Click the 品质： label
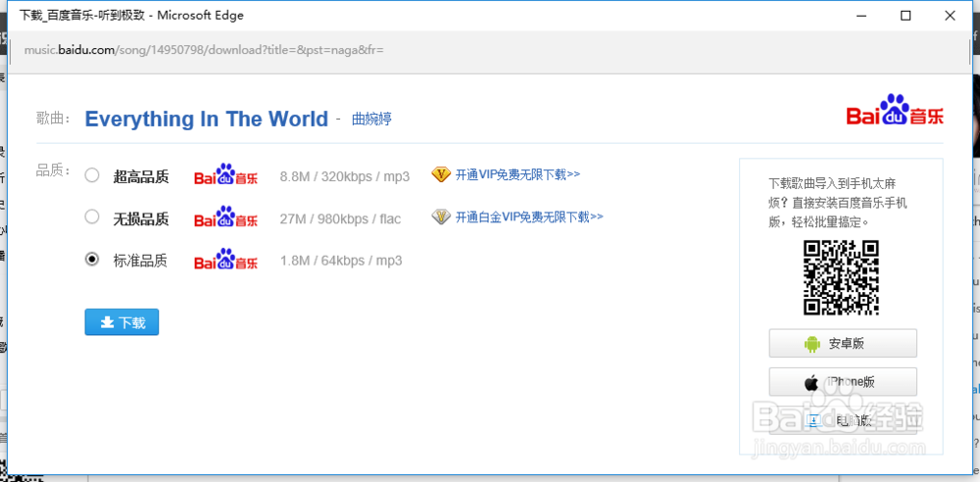This screenshot has width=980, height=482. pos(53,170)
